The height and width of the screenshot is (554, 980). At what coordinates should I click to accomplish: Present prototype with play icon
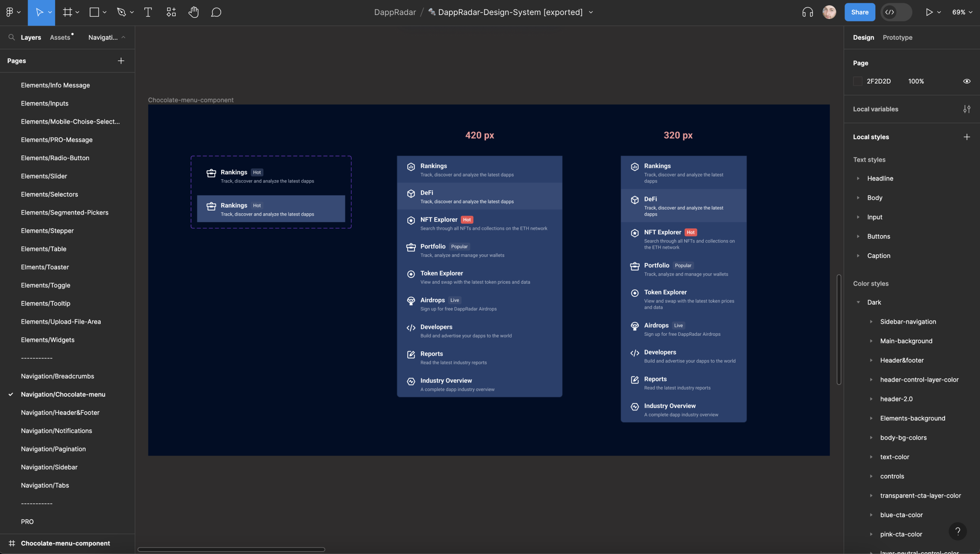tap(929, 12)
